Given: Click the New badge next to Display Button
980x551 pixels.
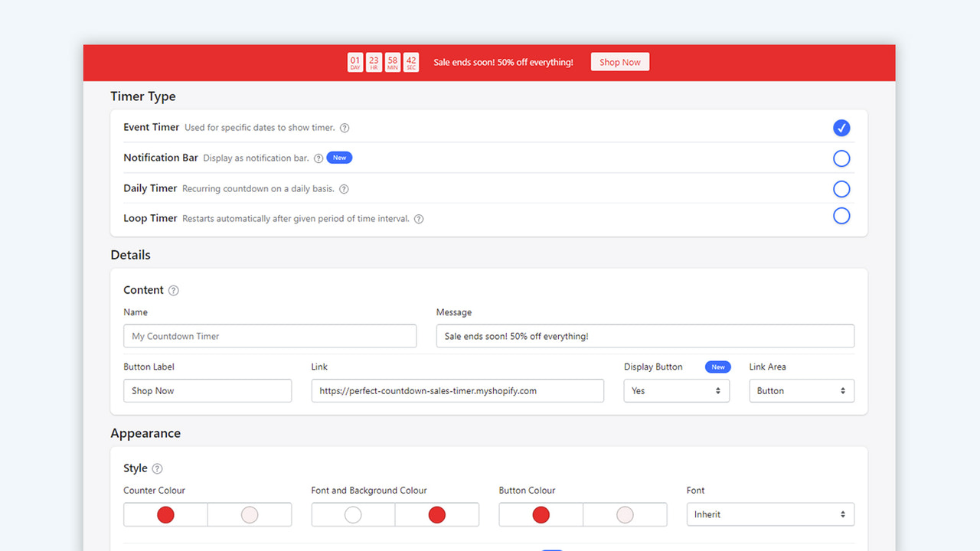Looking at the screenshot, I should 717,367.
